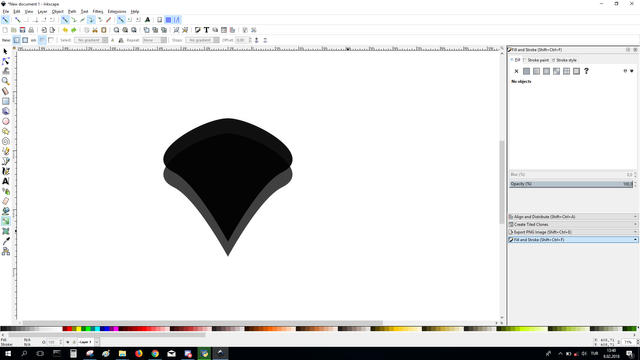Toggle new linear gradient button

[x=16, y=40]
